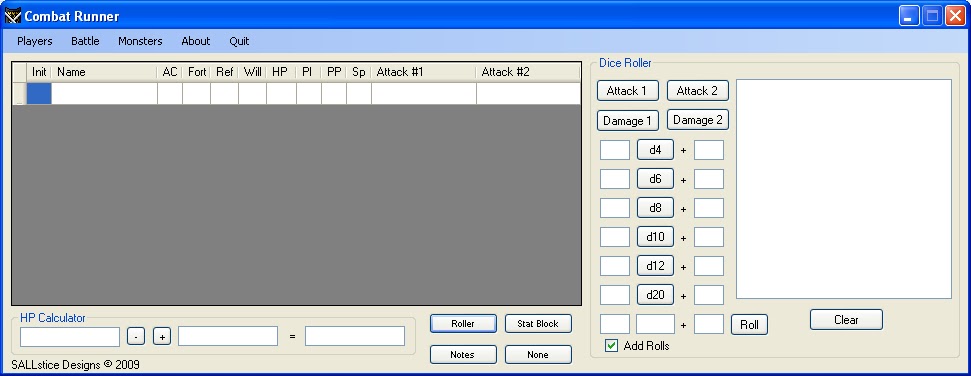The image size is (971, 376).
Task: Click the Ref column header
Action: 224,72
